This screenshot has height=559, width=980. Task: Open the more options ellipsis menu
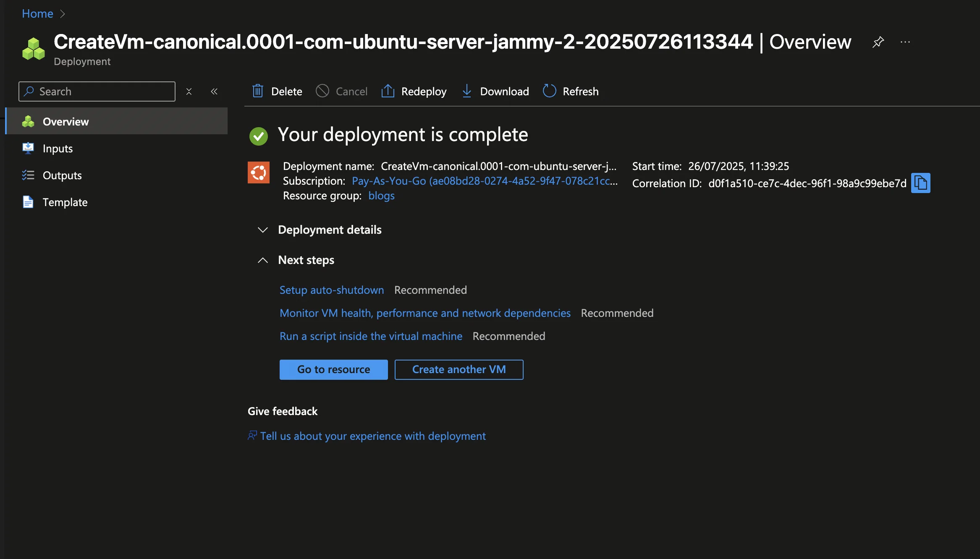(x=905, y=42)
